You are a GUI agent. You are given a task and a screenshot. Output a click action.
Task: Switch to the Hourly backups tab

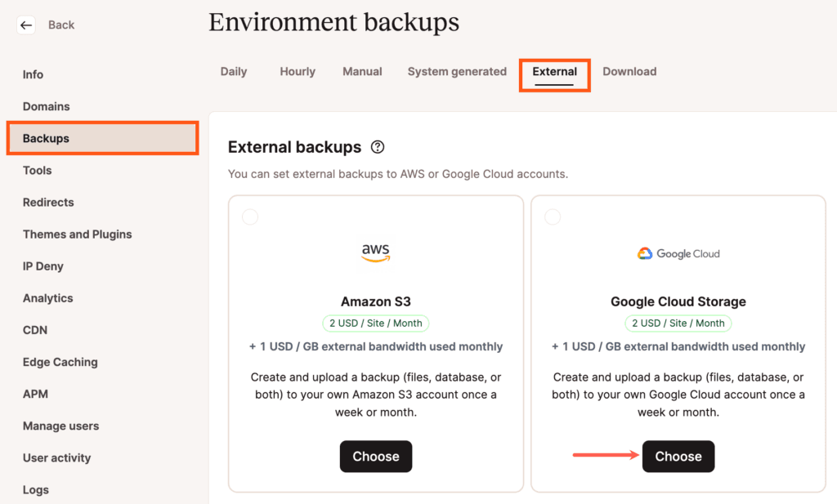coord(298,72)
